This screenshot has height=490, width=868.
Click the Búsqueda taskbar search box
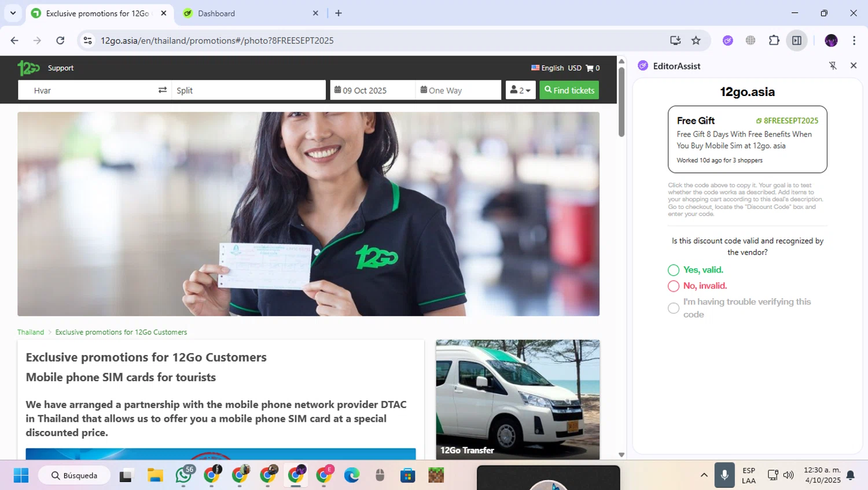(x=74, y=476)
